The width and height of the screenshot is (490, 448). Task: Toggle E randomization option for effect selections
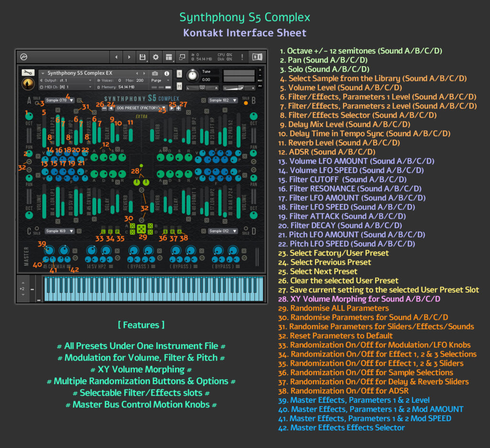tap(111, 232)
